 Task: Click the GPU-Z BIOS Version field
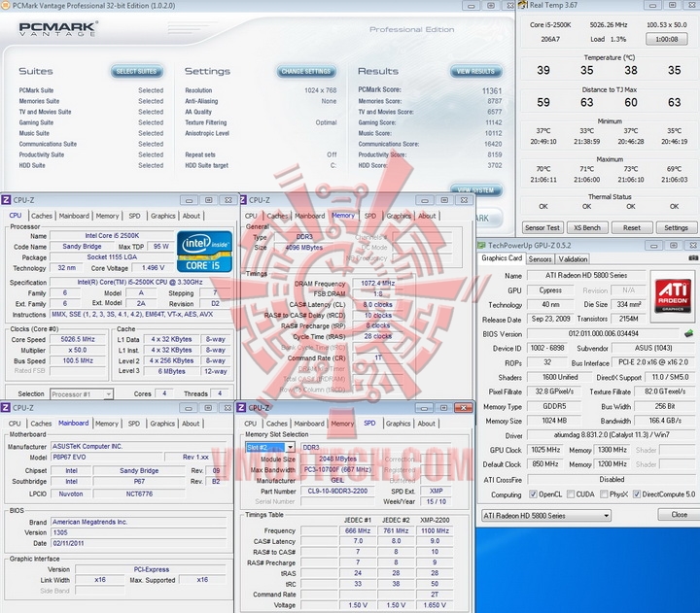point(603,333)
